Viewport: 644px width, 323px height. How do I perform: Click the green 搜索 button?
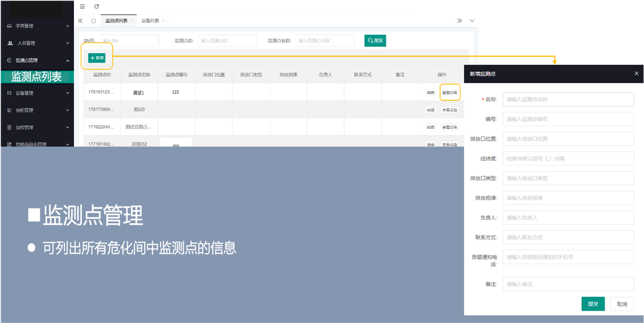tap(375, 41)
